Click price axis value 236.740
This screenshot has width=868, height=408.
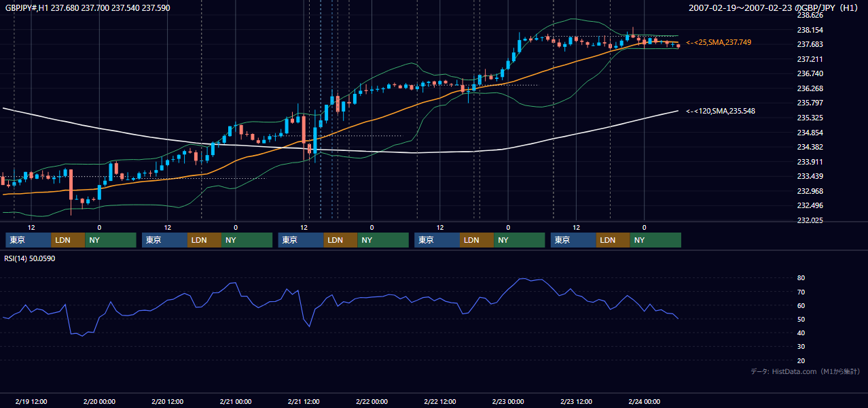pyautogui.click(x=810, y=73)
